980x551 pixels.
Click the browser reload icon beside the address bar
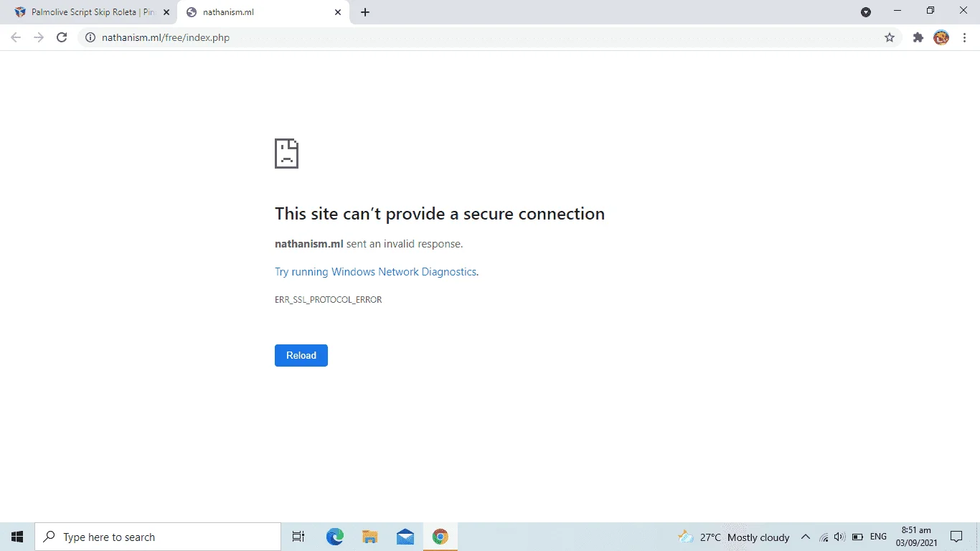[x=62, y=37]
